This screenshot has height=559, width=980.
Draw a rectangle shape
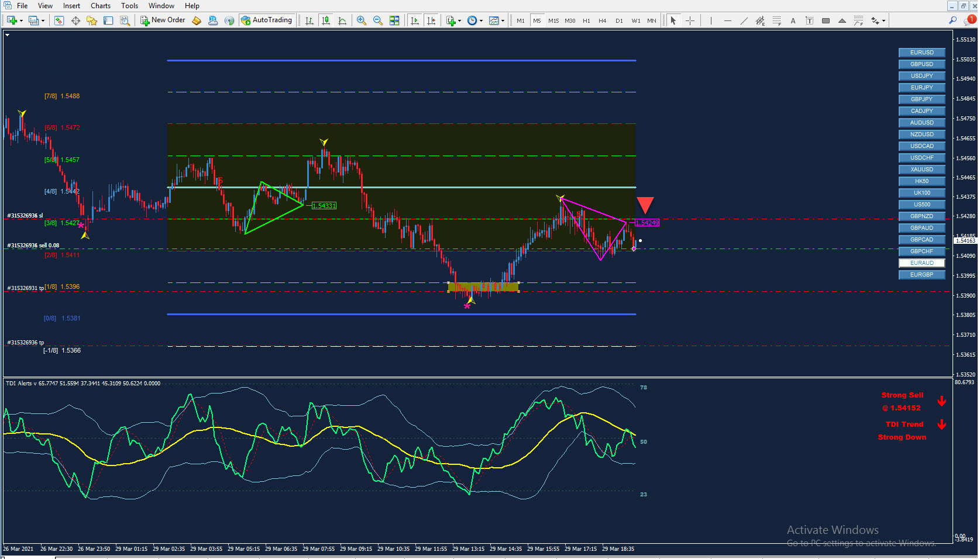(826, 20)
